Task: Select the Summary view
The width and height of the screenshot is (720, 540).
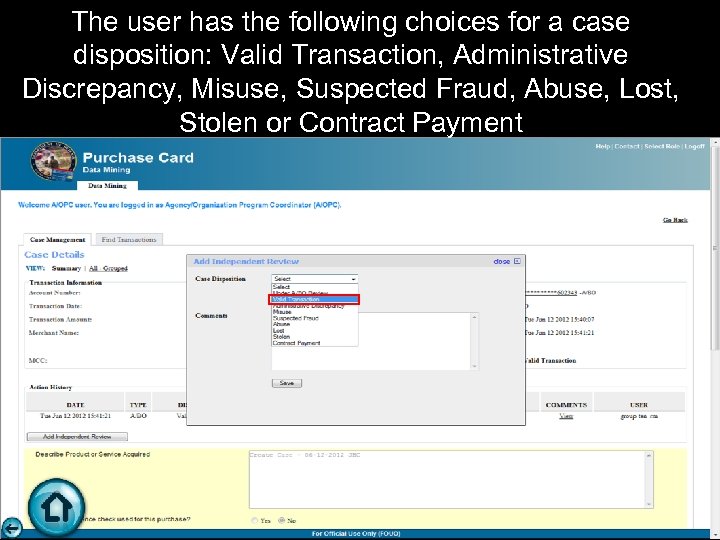Action: 66,268
